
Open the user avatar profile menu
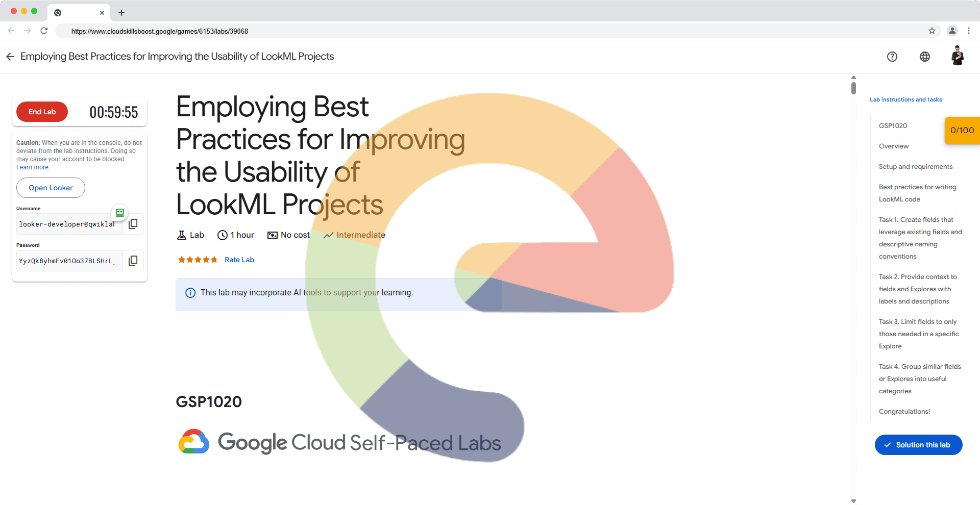tap(957, 56)
